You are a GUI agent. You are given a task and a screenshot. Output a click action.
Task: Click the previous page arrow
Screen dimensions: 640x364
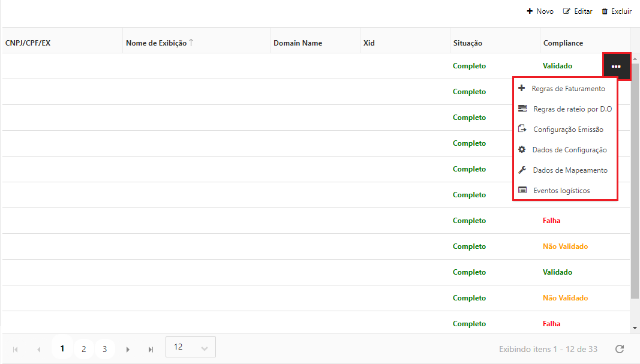(39, 349)
